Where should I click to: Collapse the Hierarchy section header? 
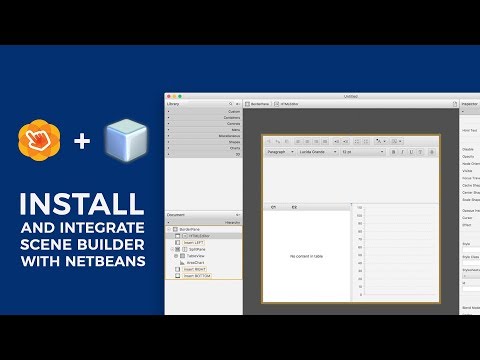click(204, 222)
